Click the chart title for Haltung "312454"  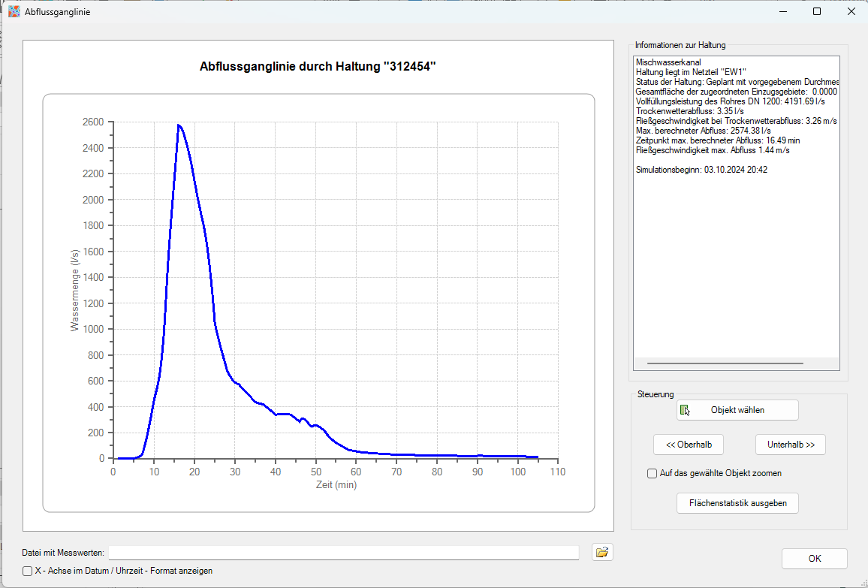[x=318, y=67]
